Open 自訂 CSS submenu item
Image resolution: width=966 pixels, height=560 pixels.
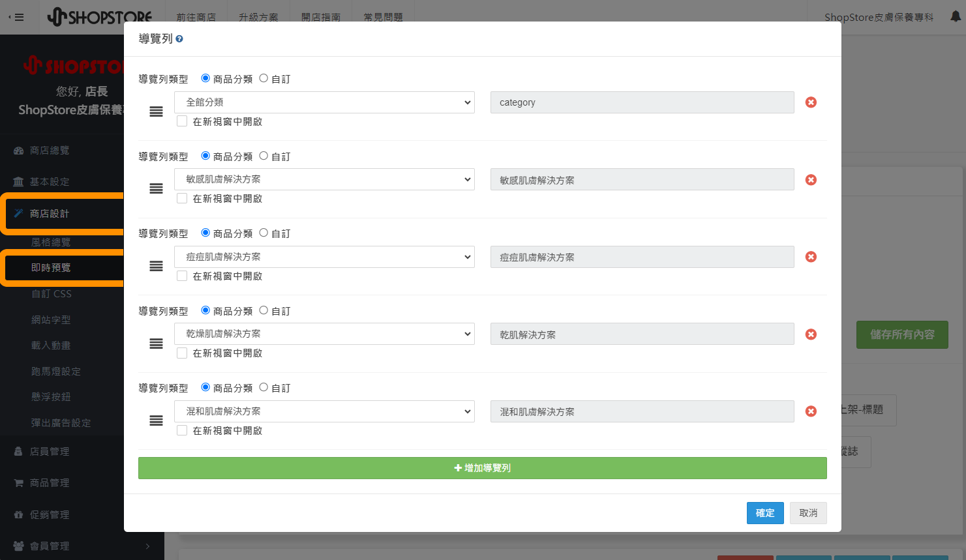point(52,294)
